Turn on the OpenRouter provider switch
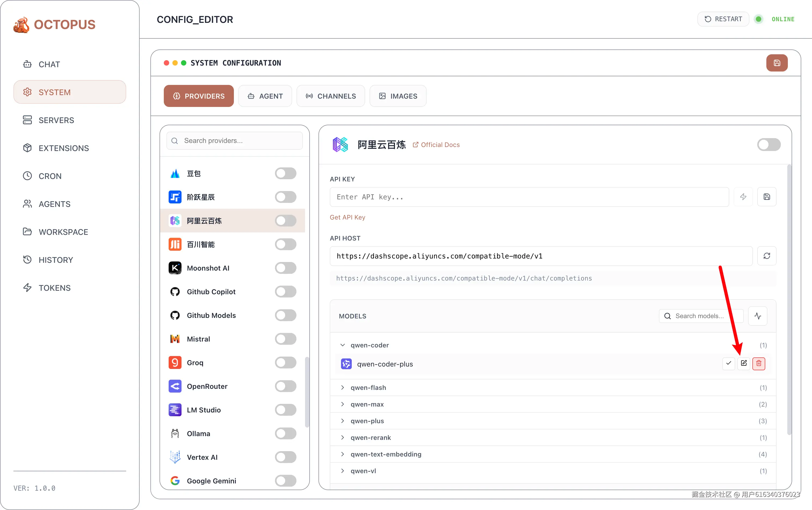The width and height of the screenshot is (812, 510). (285, 386)
